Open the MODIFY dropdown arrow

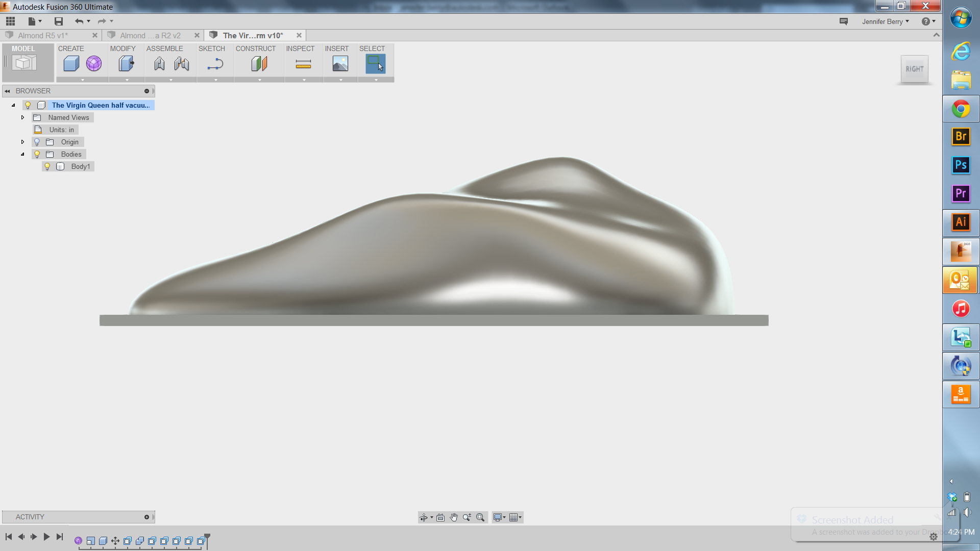[127, 80]
